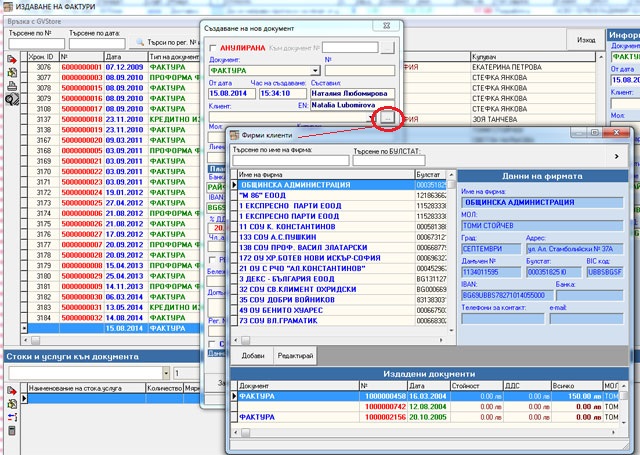The image size is (640, 455).
Task: Click the 'Добави' button in Фирми клиенти
Action: tap(253, 356)
